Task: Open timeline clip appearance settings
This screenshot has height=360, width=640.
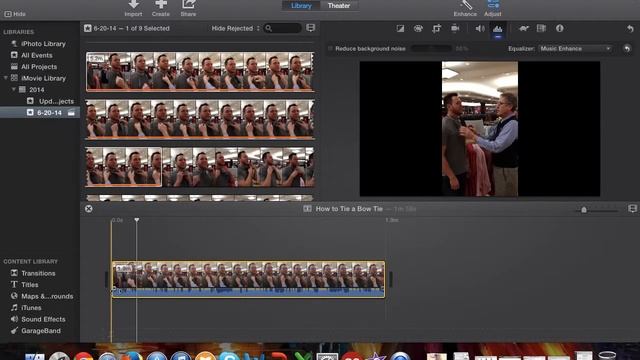Action: pos(632,209)
